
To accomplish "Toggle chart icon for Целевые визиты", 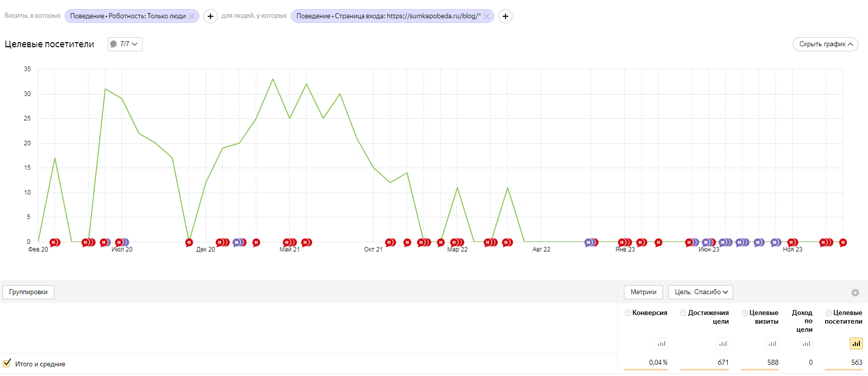I will 772,344.
